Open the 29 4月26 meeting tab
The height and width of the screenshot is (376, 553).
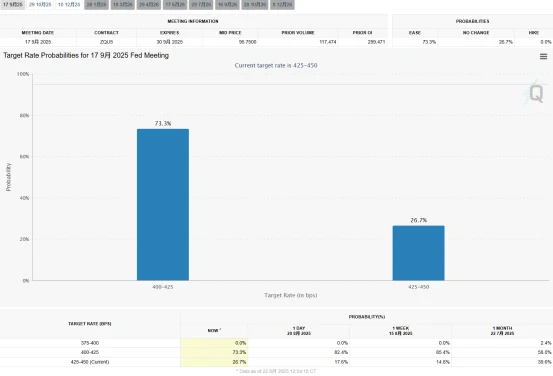click(149, 5)
